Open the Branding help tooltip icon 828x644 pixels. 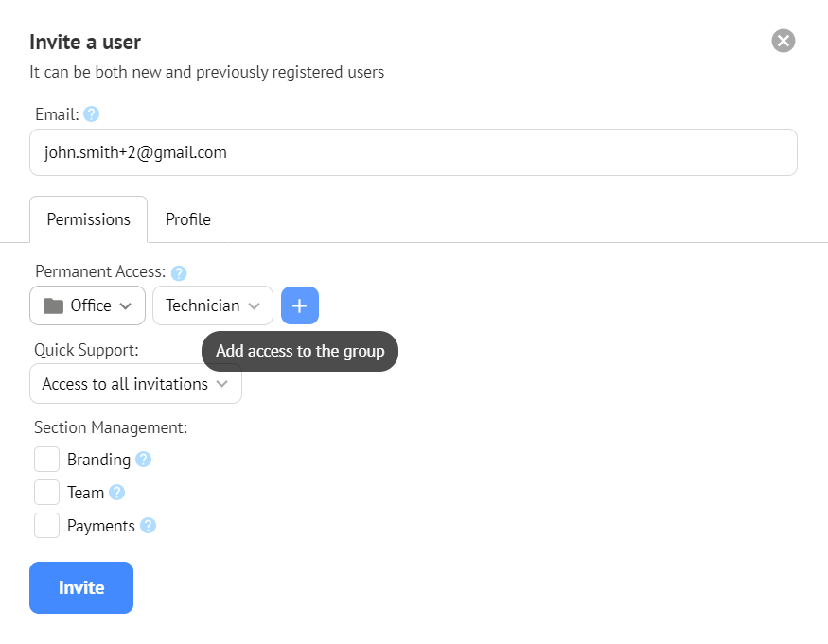click(x=143, y=460)
